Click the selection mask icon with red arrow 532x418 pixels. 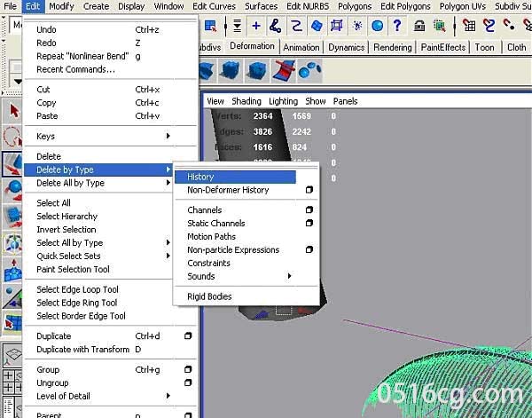click(x=210, y=26)
